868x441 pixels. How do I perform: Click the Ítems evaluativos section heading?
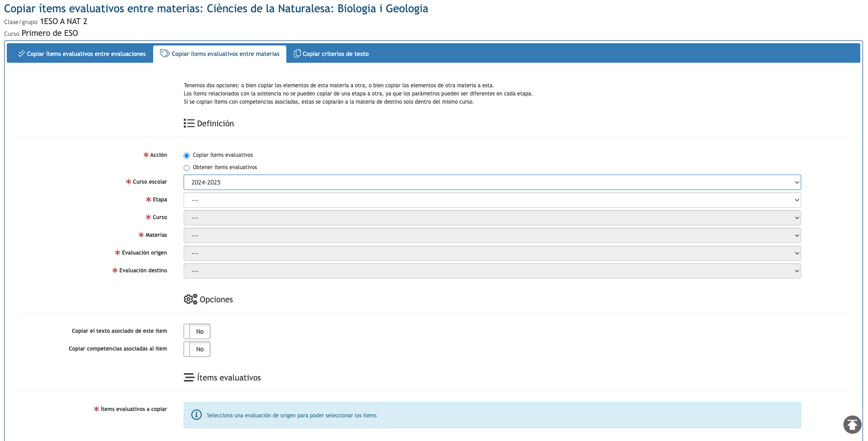(229, 378)
